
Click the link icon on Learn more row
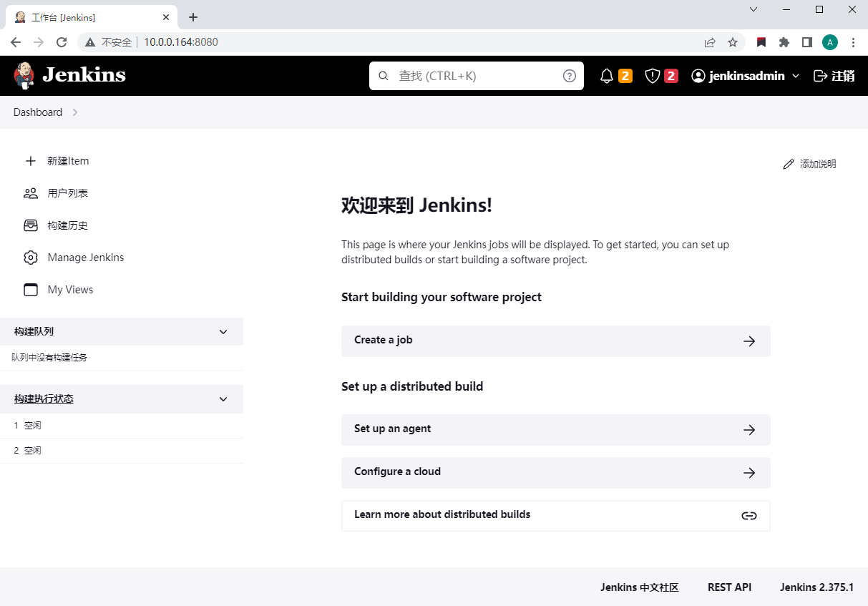[x=749, y=516]
